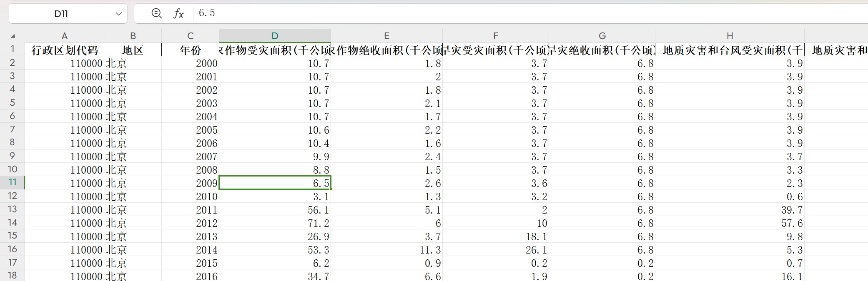Select row 1 header
Screen dimensions: 868x281
(13, 49)
